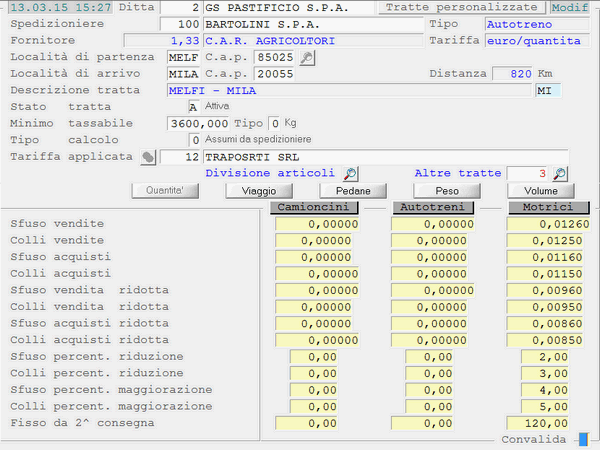Click the Altre tratte link
Viewport: 600px width, 450px height.
[x=458, y=173]
